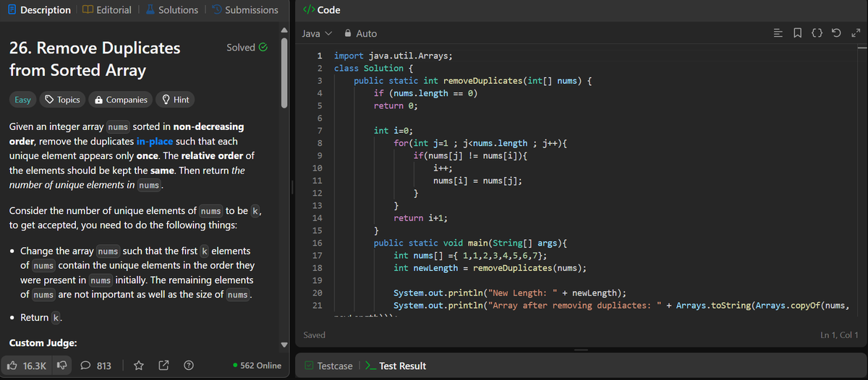Click the share external link icon

[164, 366]
